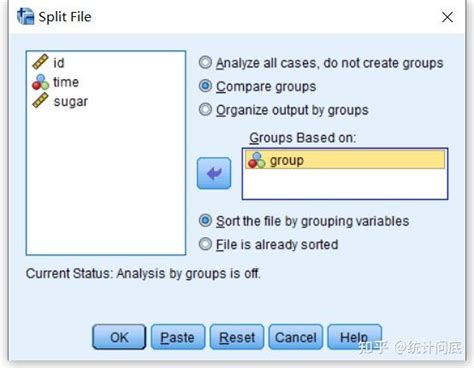
Task: Select Analyze all cases radio option
Action: (205, 62)
